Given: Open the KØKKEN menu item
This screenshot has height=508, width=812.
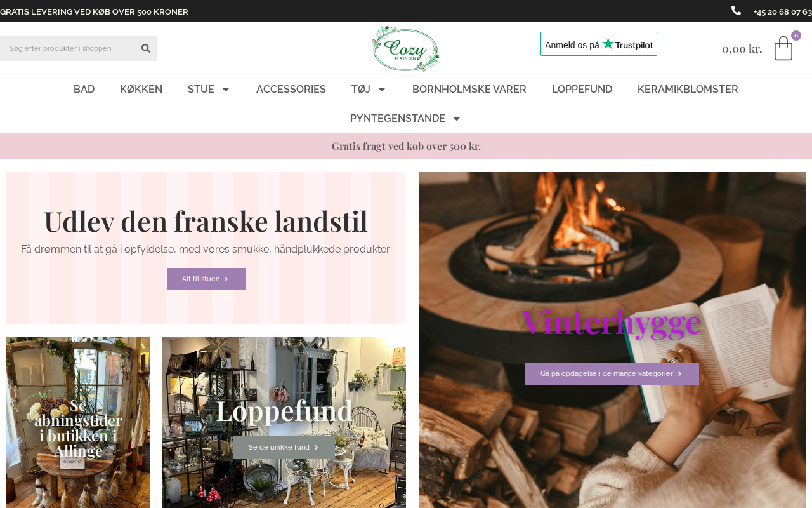Looking at the screenshot, I should coord(141,90).
